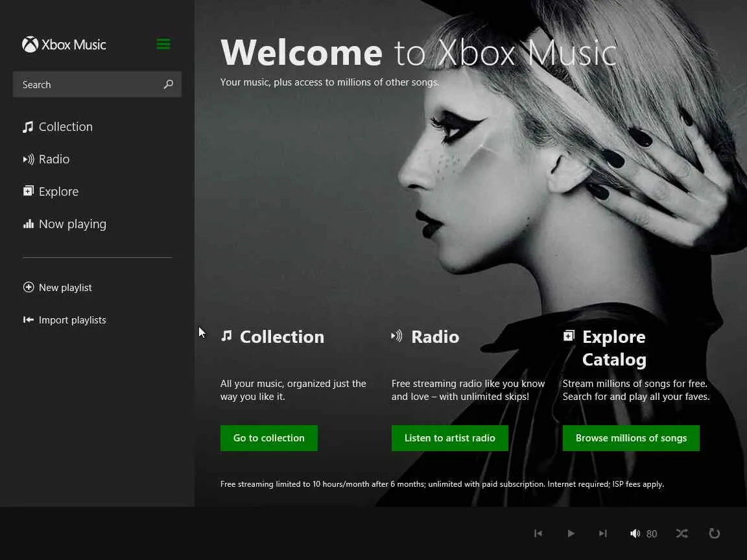747x560 pixels.
Task: Select Import playlists
Action: coord(73,320)
